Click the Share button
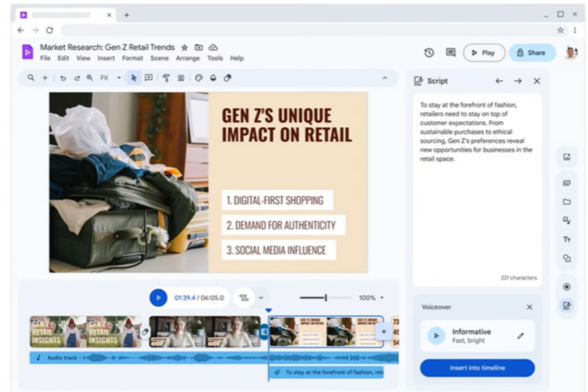588x392 pixels. 532,53
